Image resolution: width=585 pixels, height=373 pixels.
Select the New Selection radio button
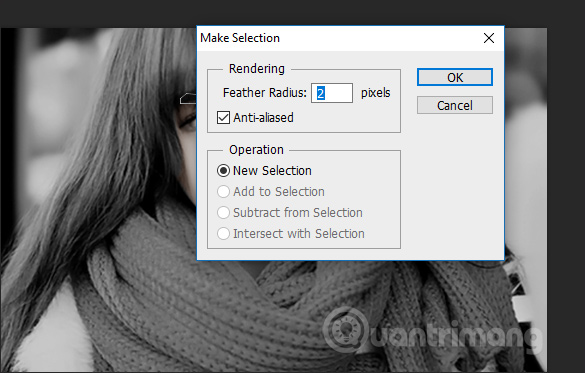click(223, 171)
